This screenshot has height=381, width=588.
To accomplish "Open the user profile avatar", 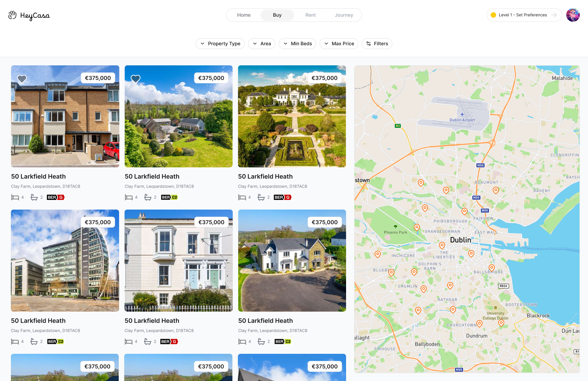I will [x=573, y=15].
